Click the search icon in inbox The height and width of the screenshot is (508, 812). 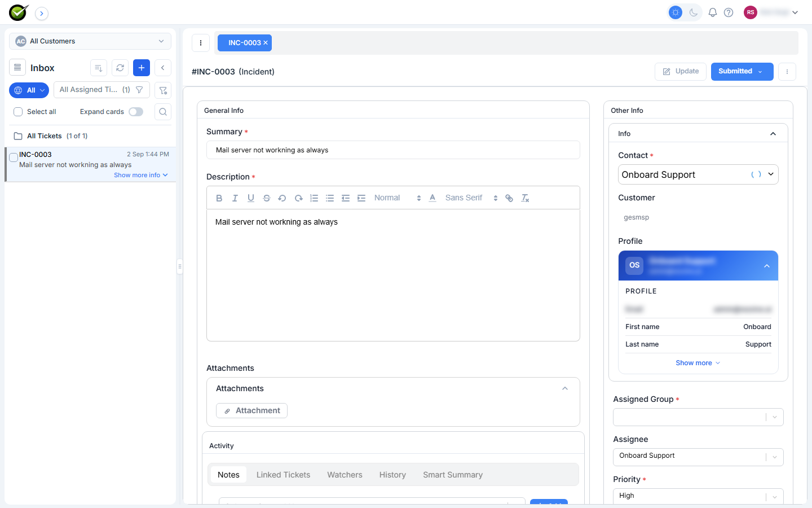pos(163,112)
